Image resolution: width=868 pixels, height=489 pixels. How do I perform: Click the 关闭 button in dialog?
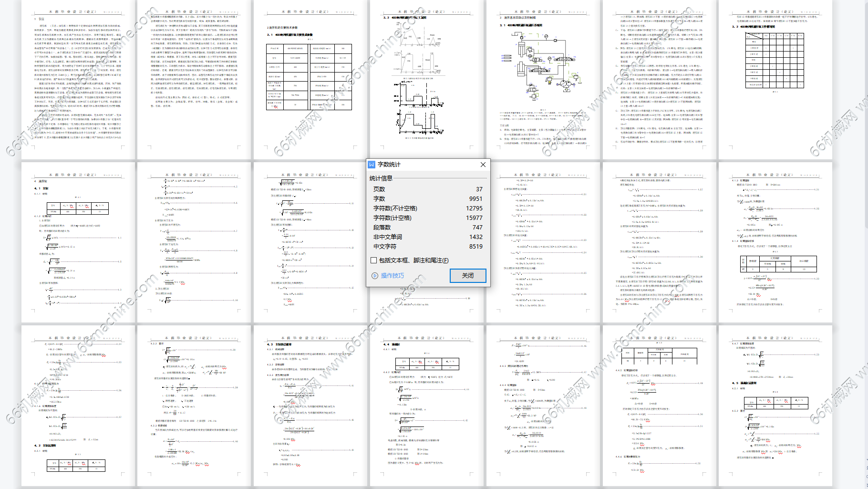pos(467,276)
